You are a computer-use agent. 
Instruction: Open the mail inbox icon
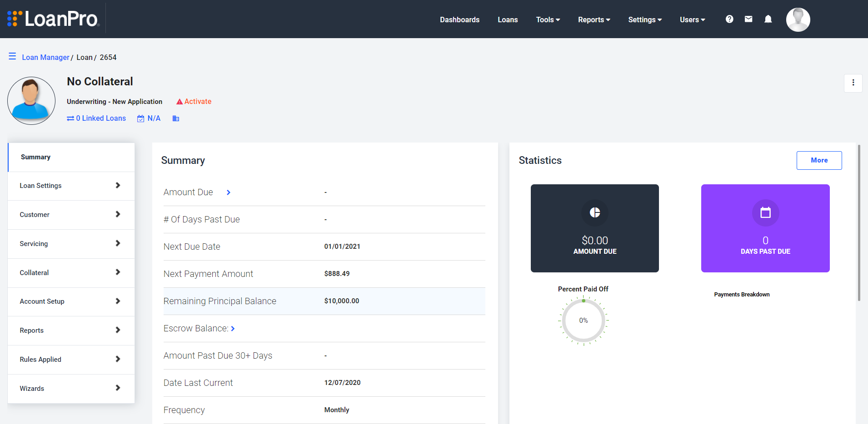(748, 19)
